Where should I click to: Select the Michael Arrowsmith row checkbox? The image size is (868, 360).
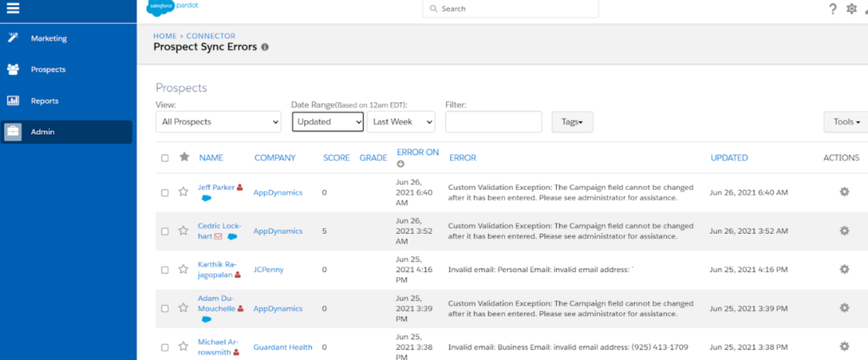[x=165, y=347]
